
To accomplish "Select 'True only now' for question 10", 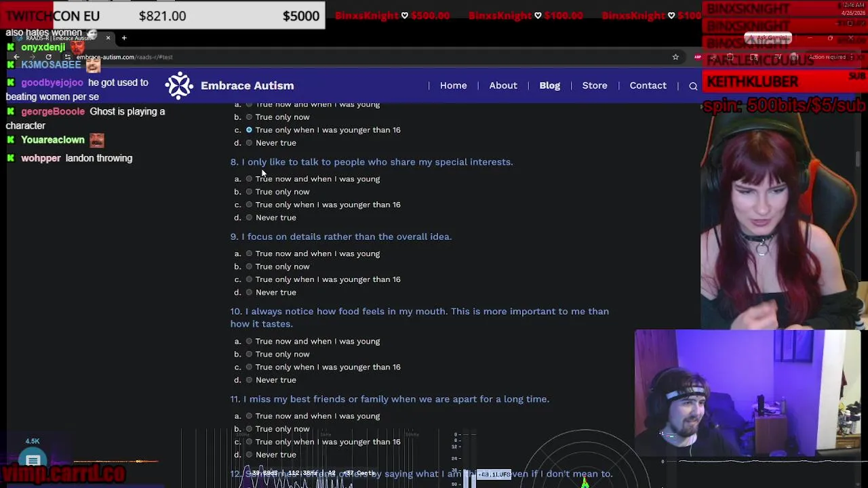I will point(249,354).
